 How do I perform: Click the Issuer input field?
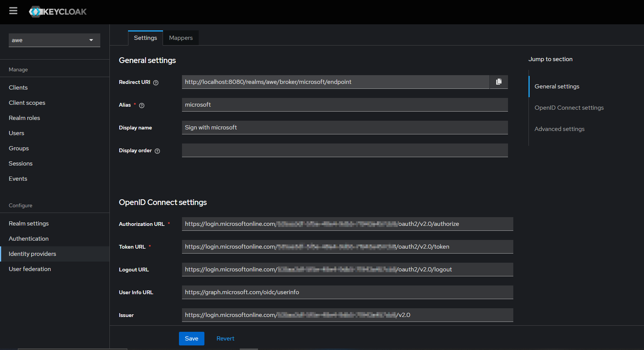(348, 315)
